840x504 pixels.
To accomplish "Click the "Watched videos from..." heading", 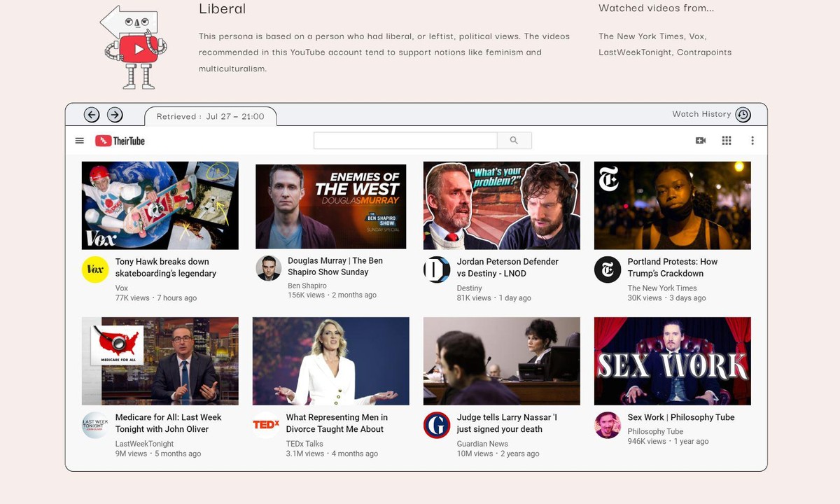I will [657, 8].
